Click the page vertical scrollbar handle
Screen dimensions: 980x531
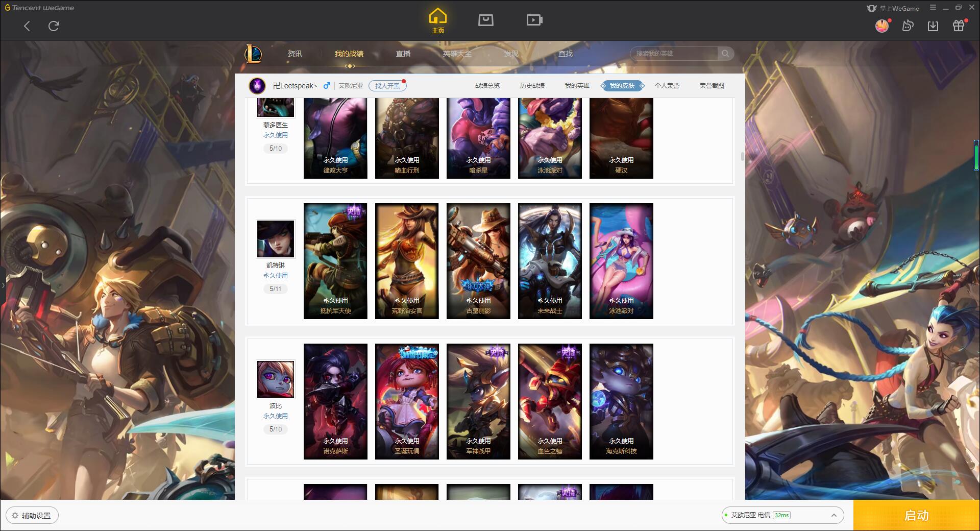[743, 156]
